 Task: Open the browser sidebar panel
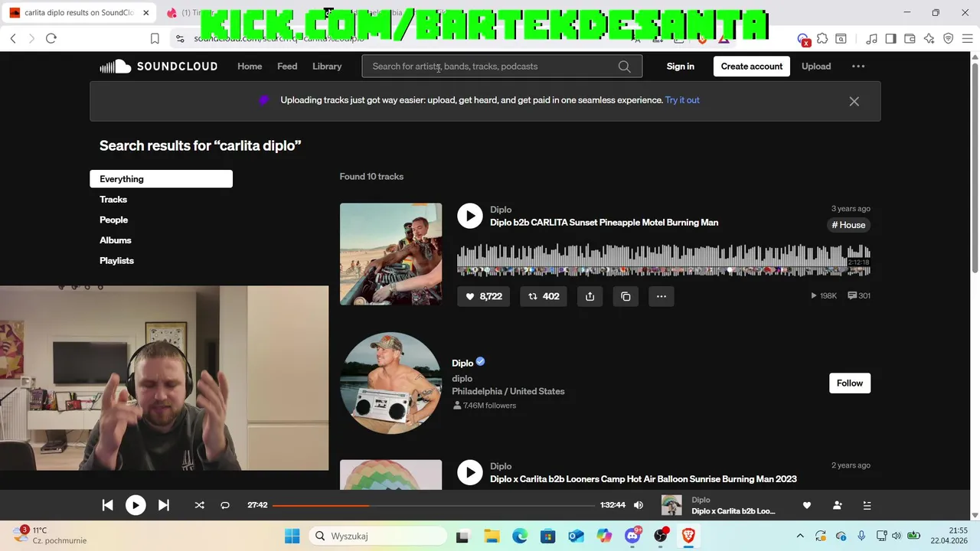[890, 38]
